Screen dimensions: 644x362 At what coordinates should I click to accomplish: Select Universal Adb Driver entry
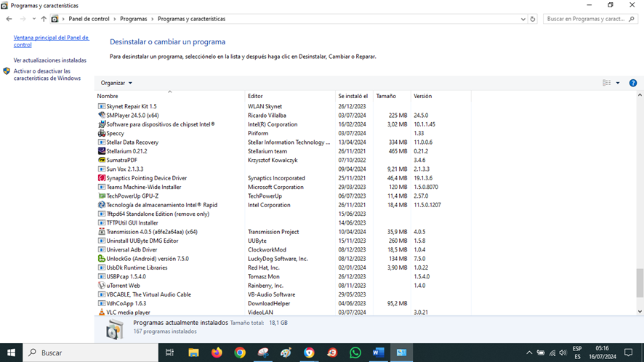pos(283,250)
